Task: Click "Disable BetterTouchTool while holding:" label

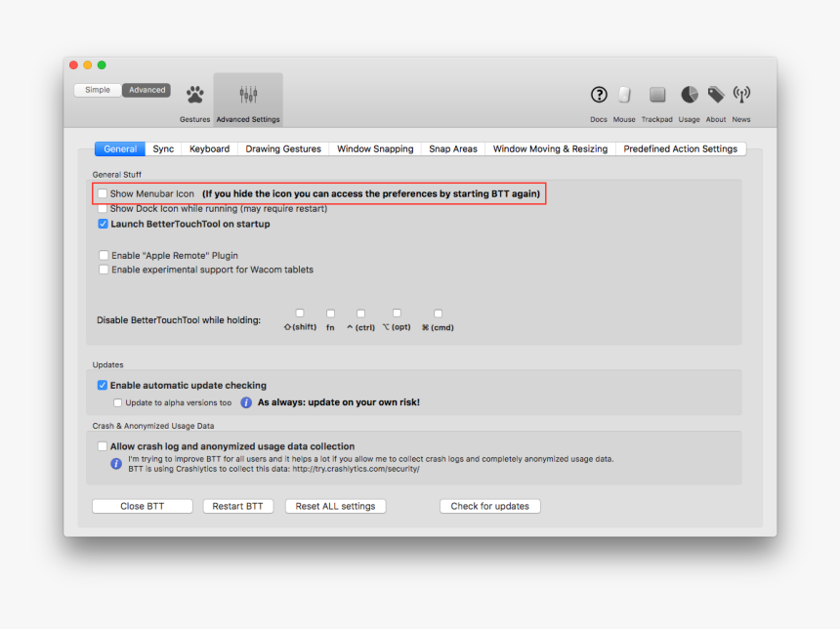Action: tap(179, 320)
